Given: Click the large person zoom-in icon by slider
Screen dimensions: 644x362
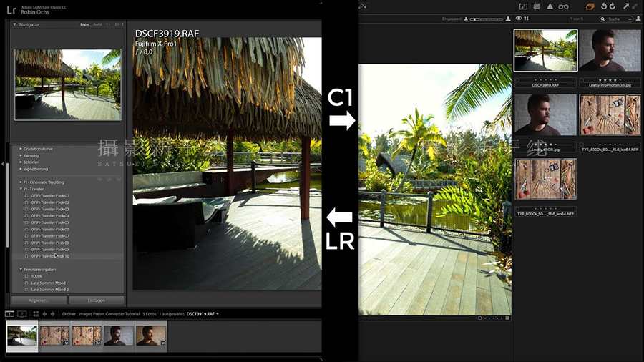Looking at the screenshot, I should click(509, 19).
